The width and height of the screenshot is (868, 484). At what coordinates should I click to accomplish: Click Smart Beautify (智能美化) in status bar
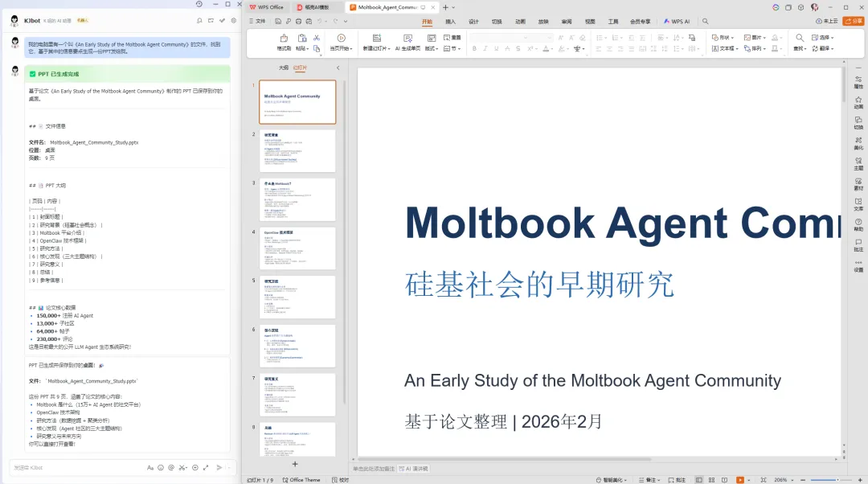[x=611, y=479]
